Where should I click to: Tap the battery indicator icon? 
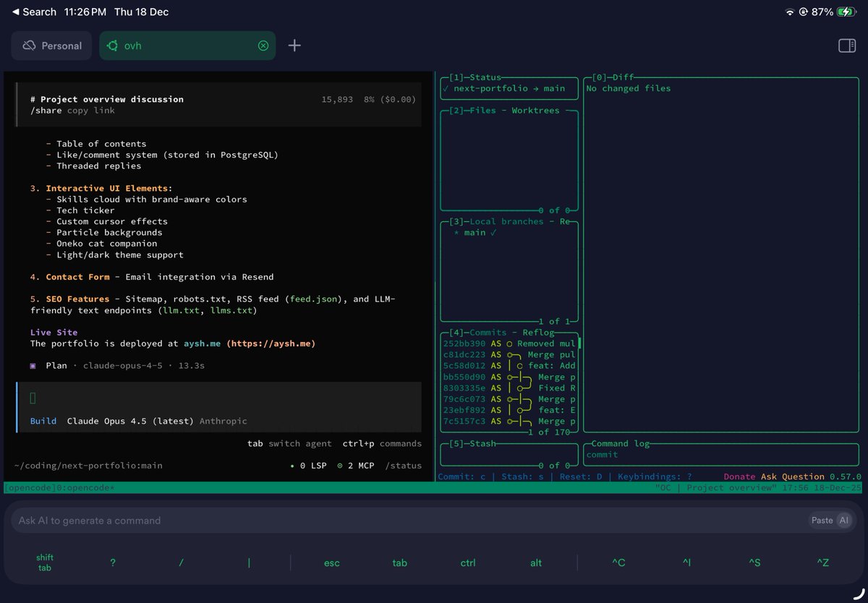(x=846, y=12)
